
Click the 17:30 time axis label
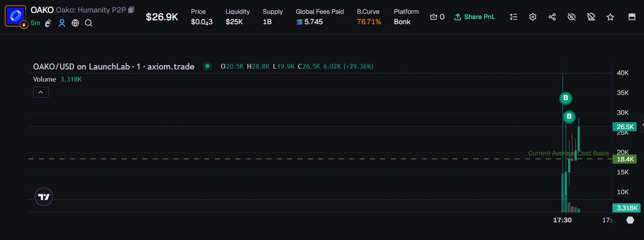(562, 220)
